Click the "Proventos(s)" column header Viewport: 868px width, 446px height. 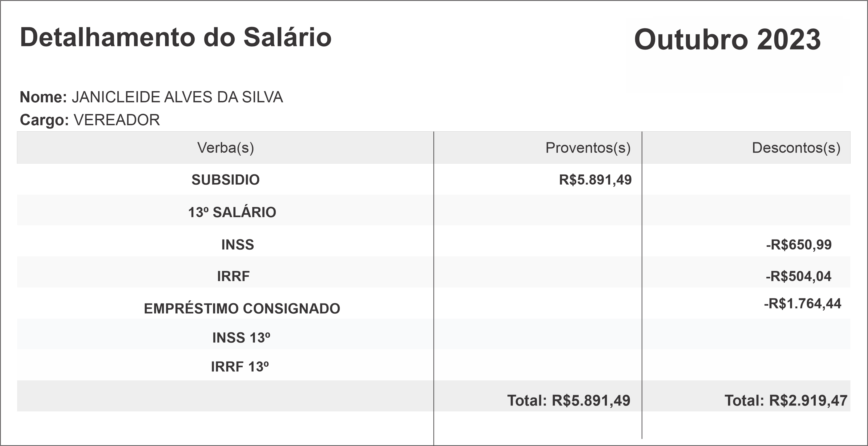coord(588,148)
